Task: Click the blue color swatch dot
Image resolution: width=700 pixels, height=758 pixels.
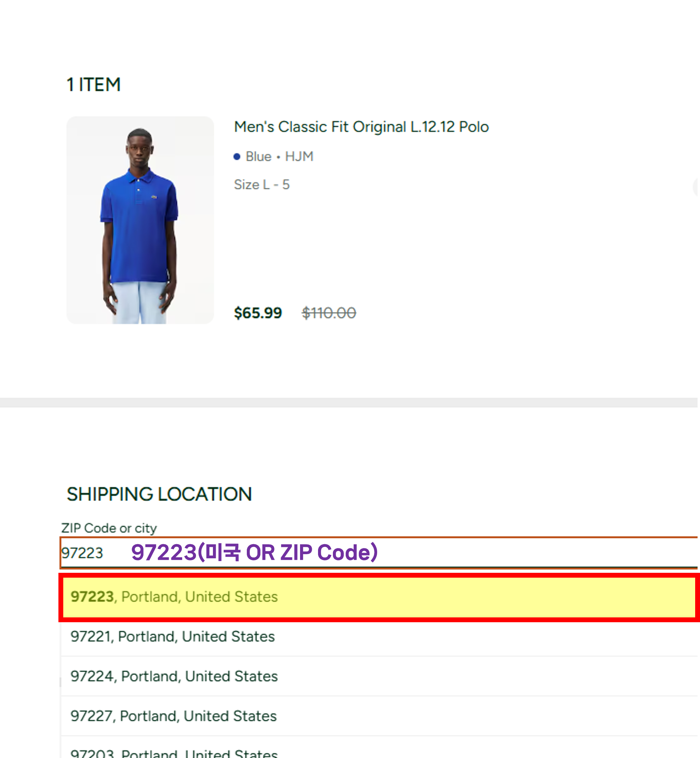Action: click(237, 157)
